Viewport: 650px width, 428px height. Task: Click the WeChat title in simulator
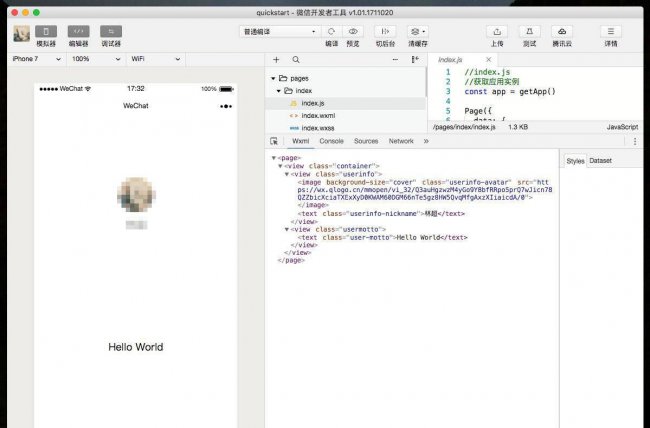(x=136, y=106)
